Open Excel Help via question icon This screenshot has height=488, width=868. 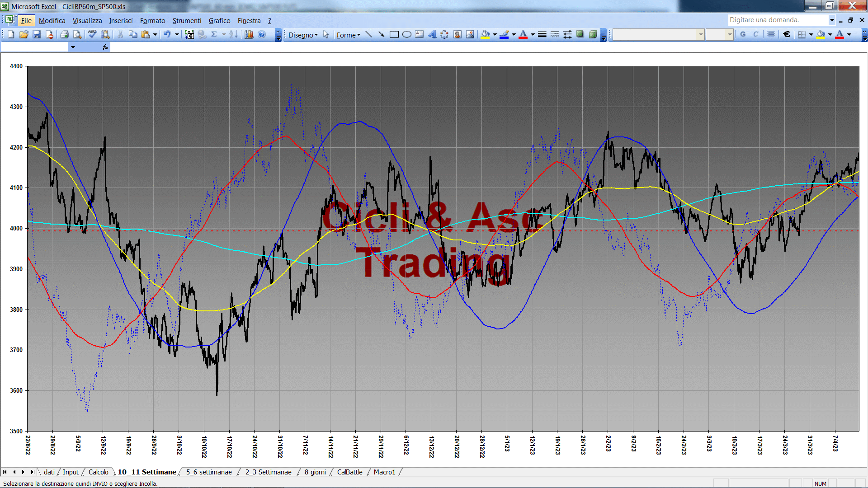[x=262, y=34]
